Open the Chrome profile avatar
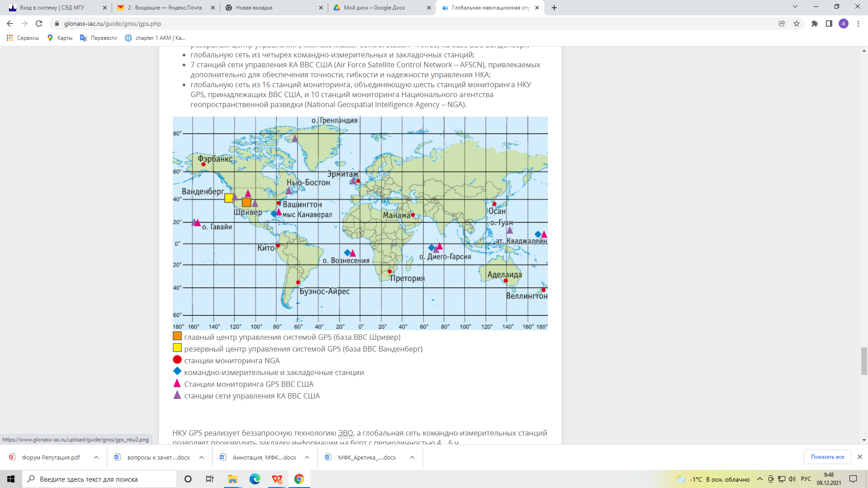The height and width of the screenshot is (488, 868). (844, 23)
